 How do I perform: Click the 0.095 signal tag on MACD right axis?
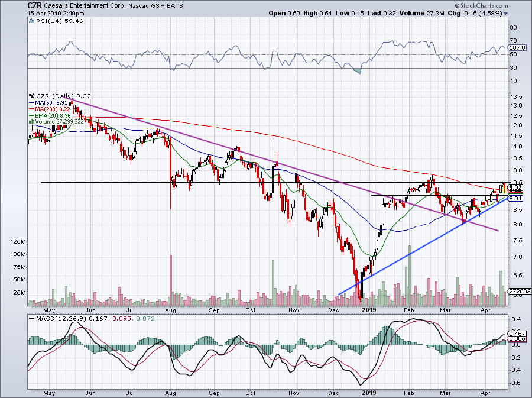click(518, 339)
